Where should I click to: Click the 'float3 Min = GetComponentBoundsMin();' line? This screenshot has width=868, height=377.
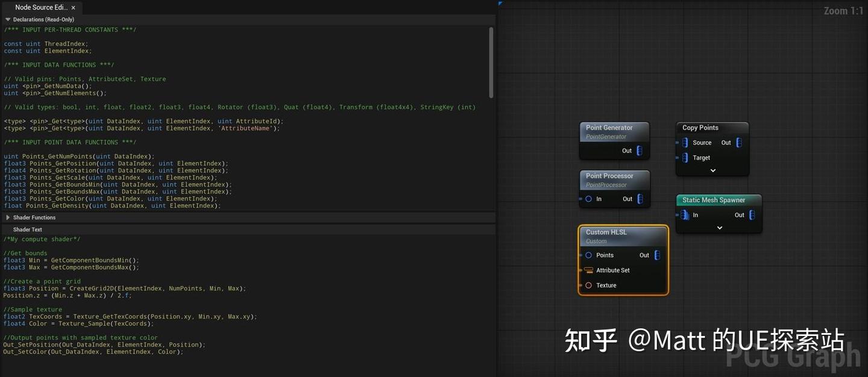coord(71,260)
